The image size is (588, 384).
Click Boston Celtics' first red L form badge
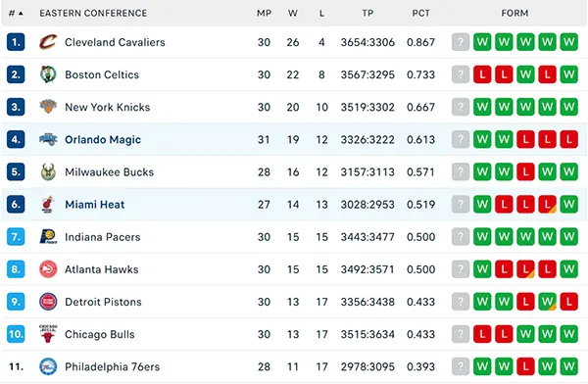[x=482, y=74]
